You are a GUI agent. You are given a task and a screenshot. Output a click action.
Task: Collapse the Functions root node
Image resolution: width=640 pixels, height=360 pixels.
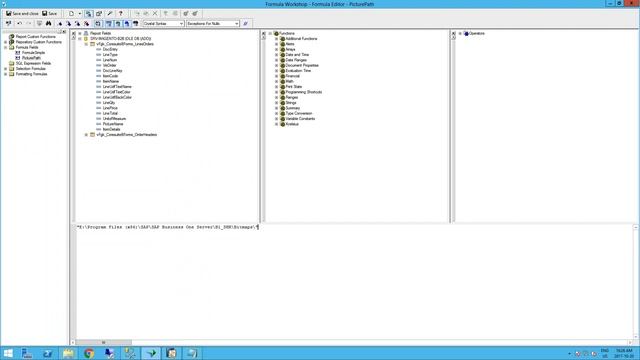pos(270,33)
